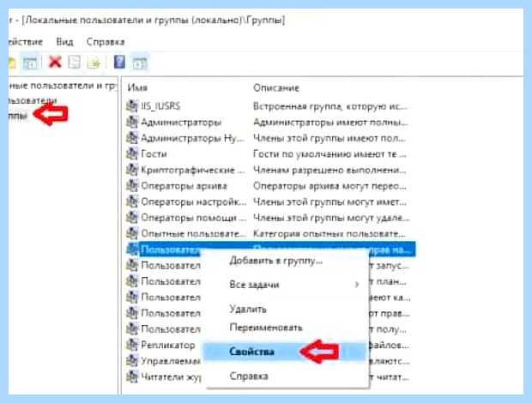The width and height of the screenshot is (532, 403).
Task: Click the blue Help toolbar icon
Action: click(119, 62)
